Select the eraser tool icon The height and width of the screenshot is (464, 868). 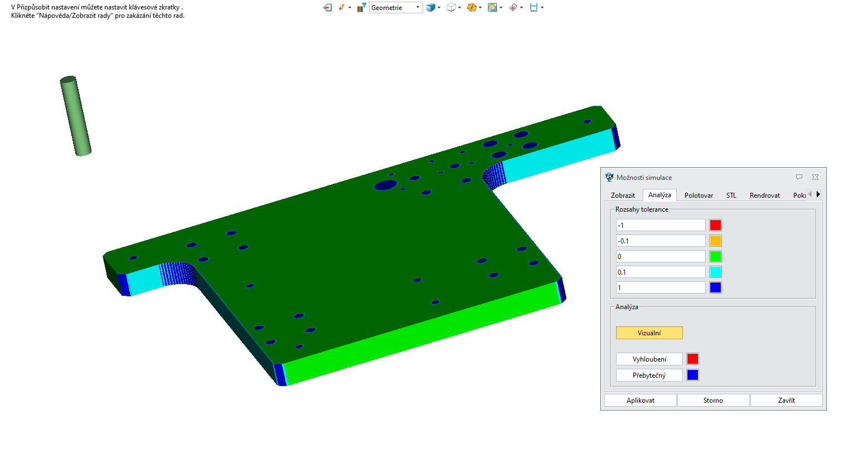(342, 8)
